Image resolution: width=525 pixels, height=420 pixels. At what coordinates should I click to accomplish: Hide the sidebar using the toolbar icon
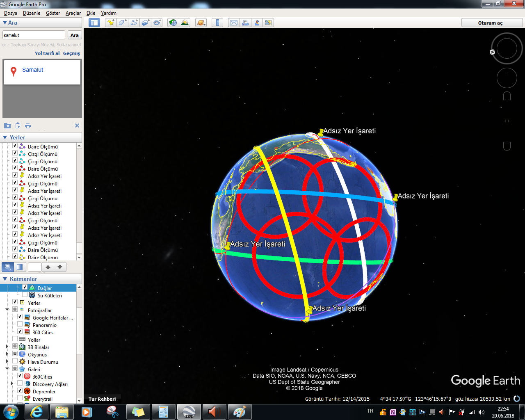click(x=94, y=23)
